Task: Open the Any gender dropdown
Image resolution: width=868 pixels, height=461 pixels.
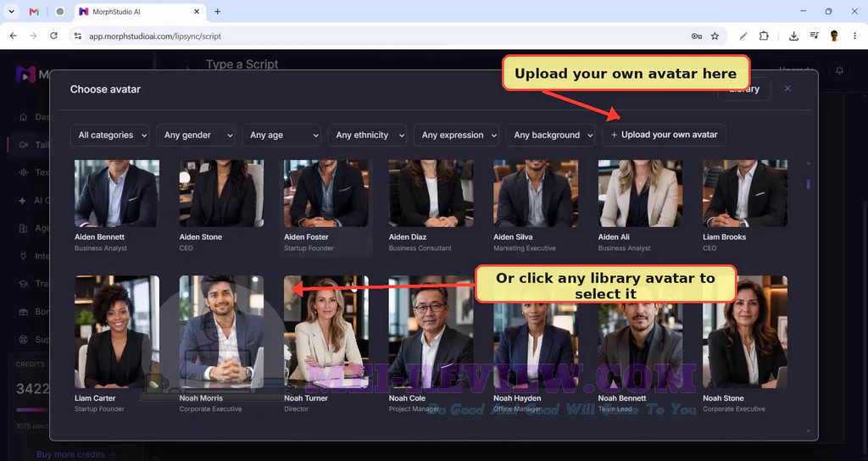Action: (196, 135)
